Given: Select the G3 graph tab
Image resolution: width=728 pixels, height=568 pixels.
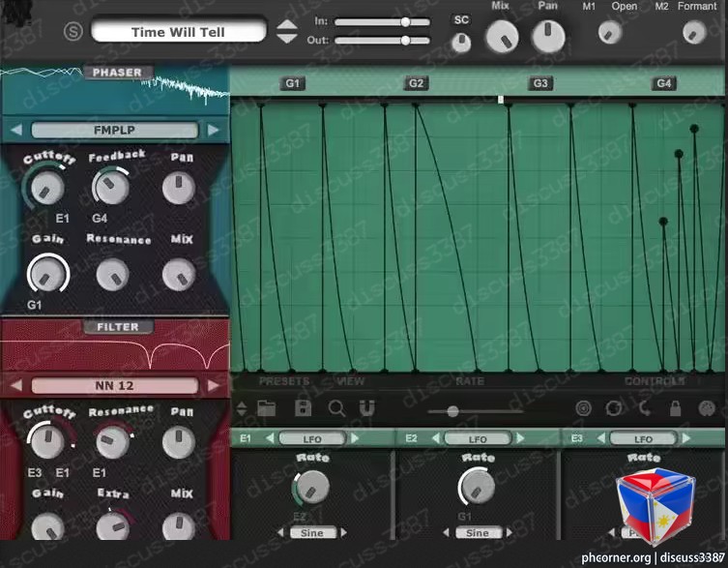Looking at the screenshot, I should (540, 83).
